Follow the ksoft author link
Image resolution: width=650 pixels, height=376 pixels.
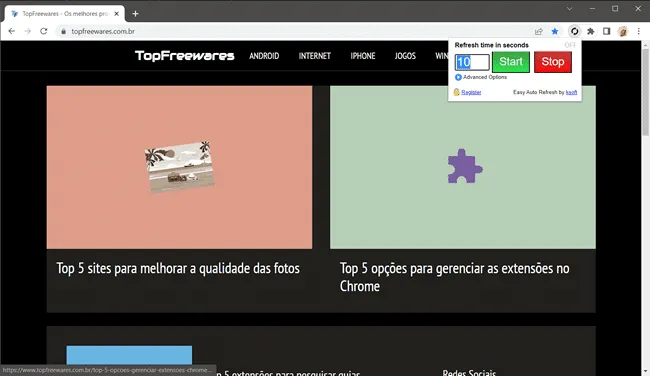tap(571, 92)
